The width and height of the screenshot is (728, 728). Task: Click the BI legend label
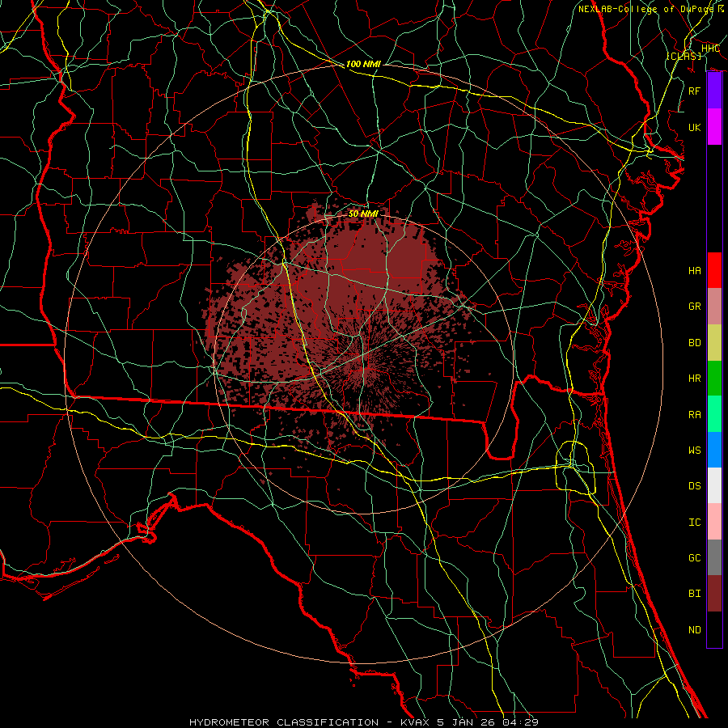click(695, 594)
